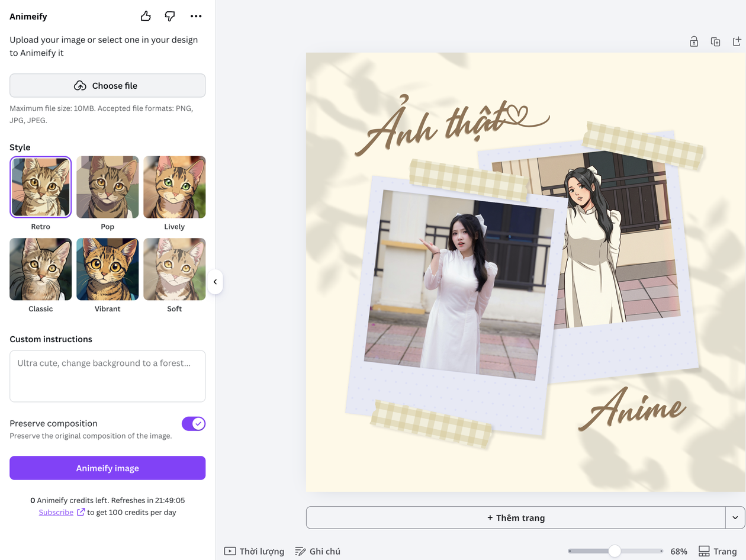Collapse the side panel with arrow

215,282
